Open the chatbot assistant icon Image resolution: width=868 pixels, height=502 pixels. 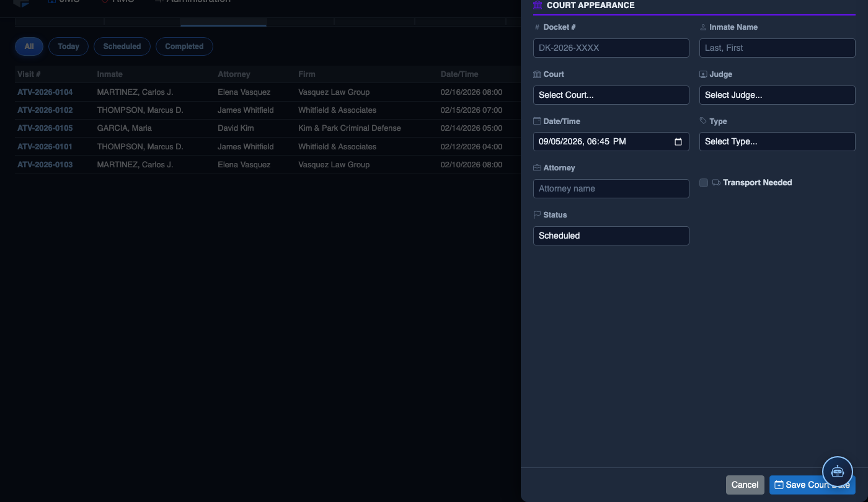coord(838,472)
